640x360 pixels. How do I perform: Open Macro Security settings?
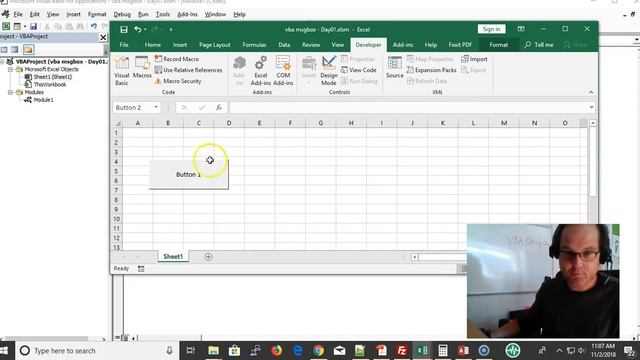[178, 81]
